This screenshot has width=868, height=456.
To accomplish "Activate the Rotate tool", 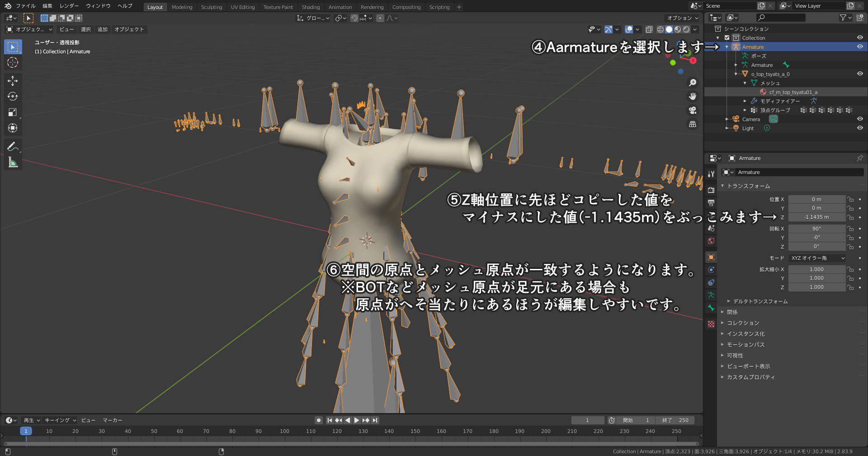I will pyautogui.click(x=13, y=97).
